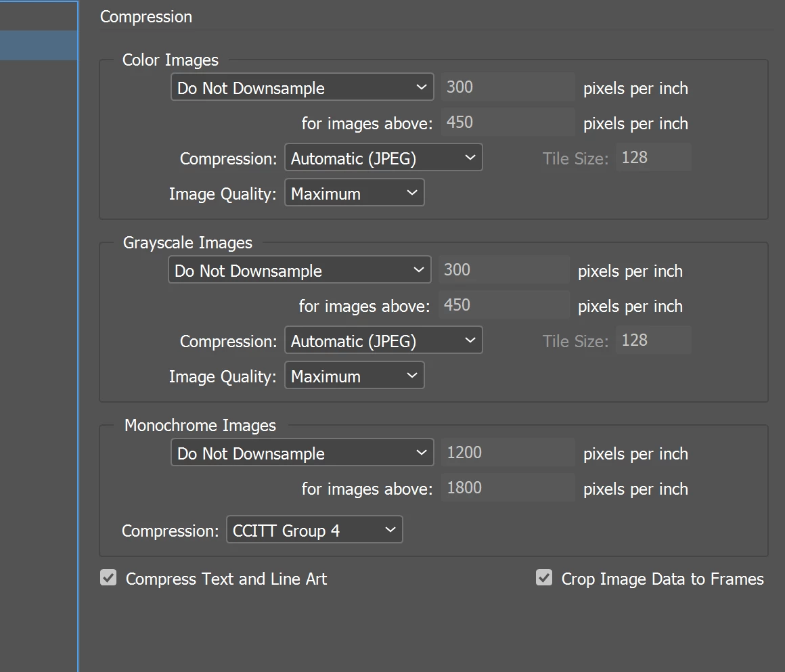Toggle Crop Image Data to Frames checkbox
This screenshot has height=672, width=785.
[544, 578]
